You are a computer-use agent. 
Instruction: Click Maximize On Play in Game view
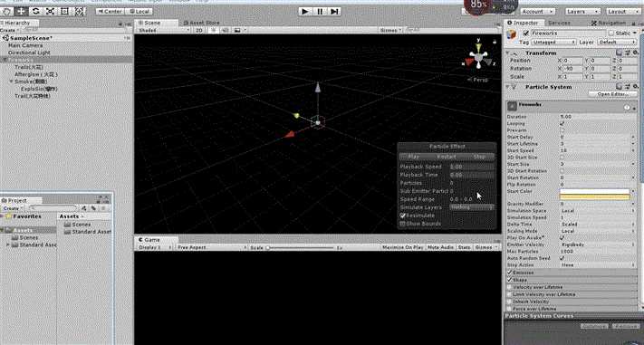click(402, 248)
